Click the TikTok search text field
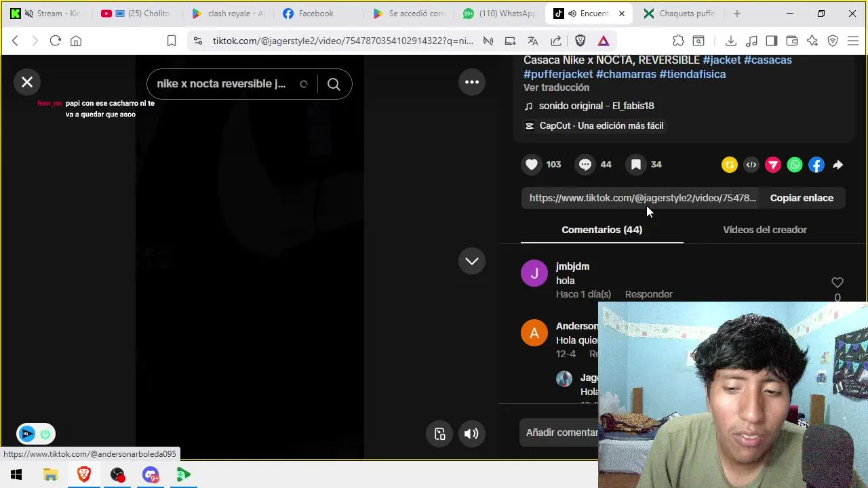 point(222,84)
